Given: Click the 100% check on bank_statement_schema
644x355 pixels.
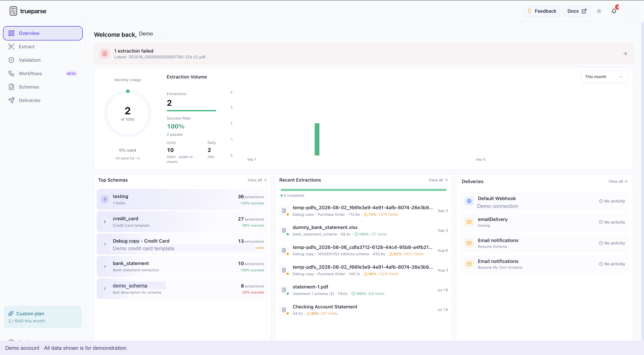Looking at the screenshot, I should pyautogui.click(x=362, y=234).
